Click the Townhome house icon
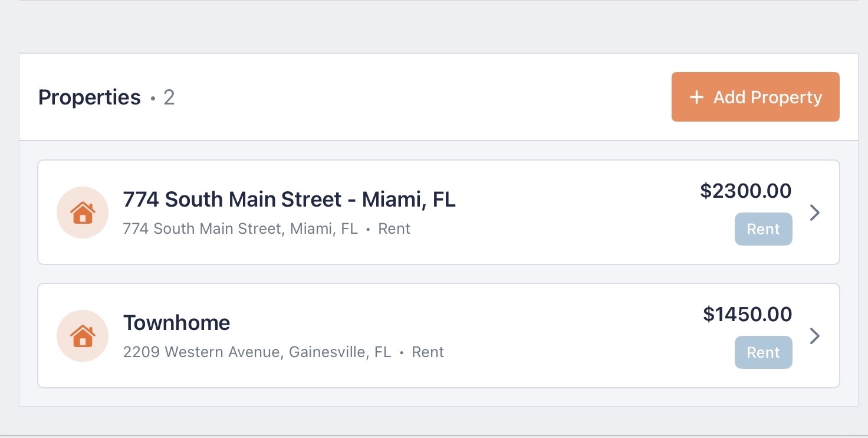Viewport: 868px width, 438px height. [83, 336]
